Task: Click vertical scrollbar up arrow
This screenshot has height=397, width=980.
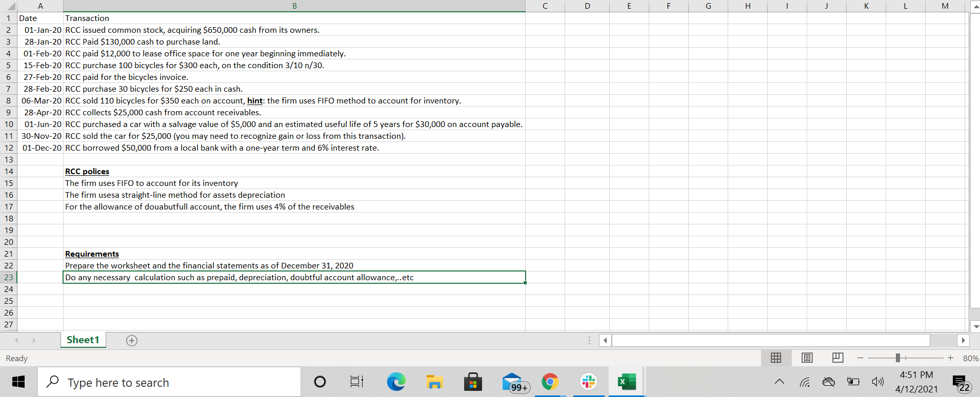Action: 976,6
